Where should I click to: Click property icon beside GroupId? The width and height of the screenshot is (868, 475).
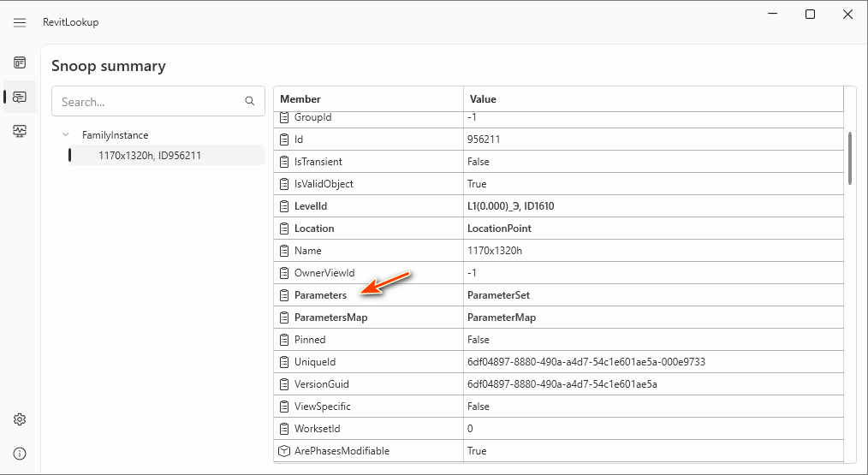click(x=284, y=117)
